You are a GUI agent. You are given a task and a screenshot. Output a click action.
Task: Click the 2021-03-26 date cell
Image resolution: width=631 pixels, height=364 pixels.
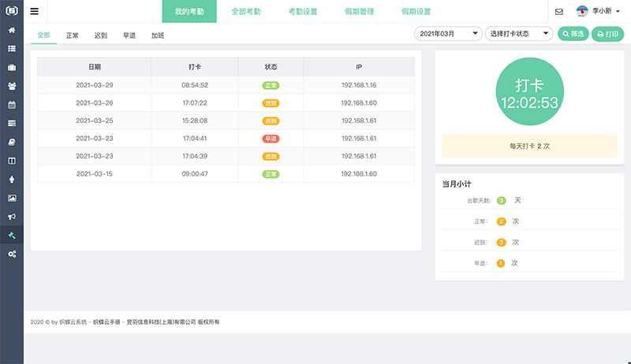point(95,103)
